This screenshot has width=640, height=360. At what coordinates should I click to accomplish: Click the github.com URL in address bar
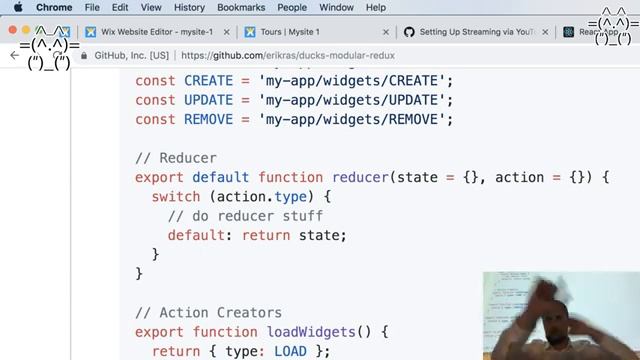pyautogui.click(x=288, y=56)
